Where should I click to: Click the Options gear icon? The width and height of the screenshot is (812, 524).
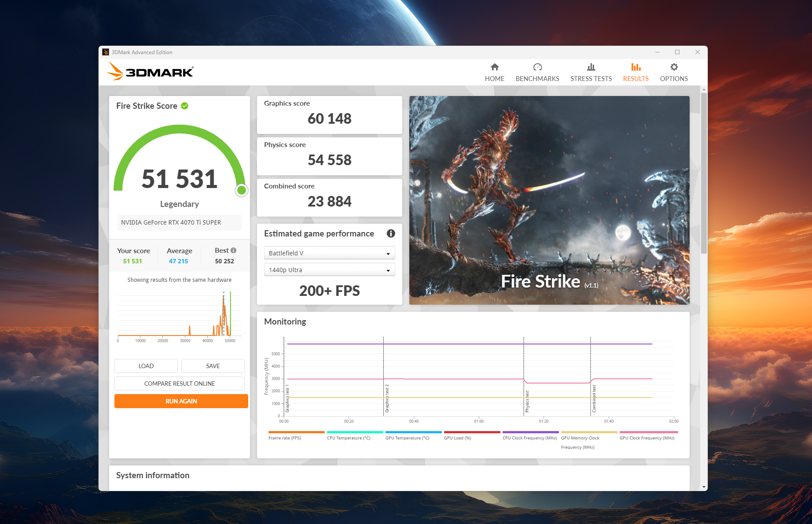click(x=674, y=67)
